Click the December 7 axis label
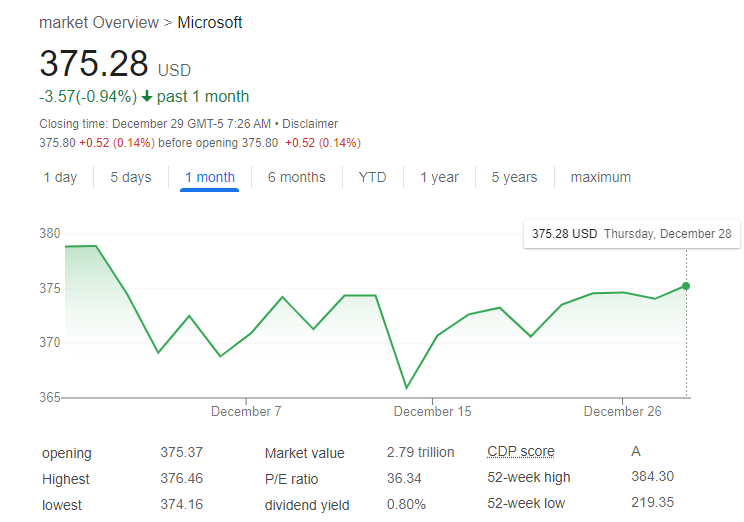The width and height of the screenshot is (744, 522). tap(246, 411)
